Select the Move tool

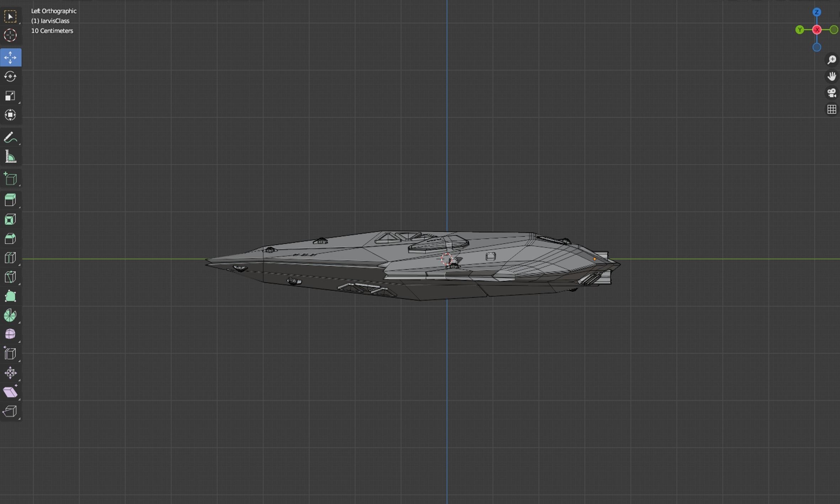click(x=10, y=57)
